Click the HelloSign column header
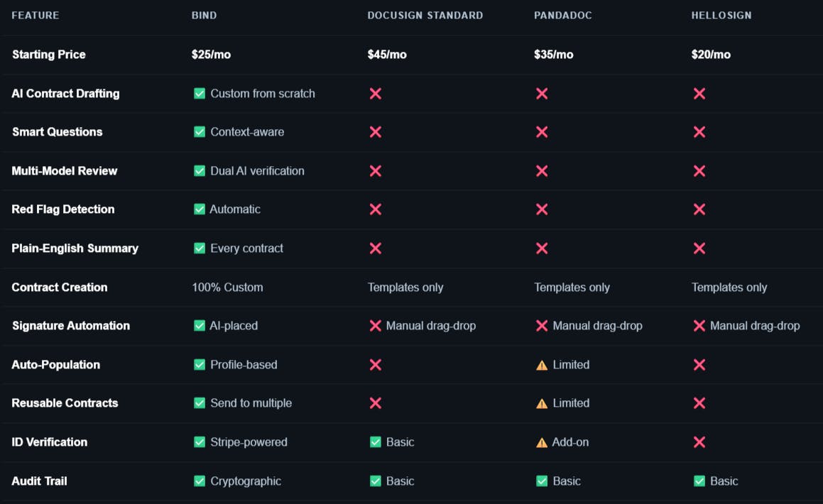 [721, 15]
